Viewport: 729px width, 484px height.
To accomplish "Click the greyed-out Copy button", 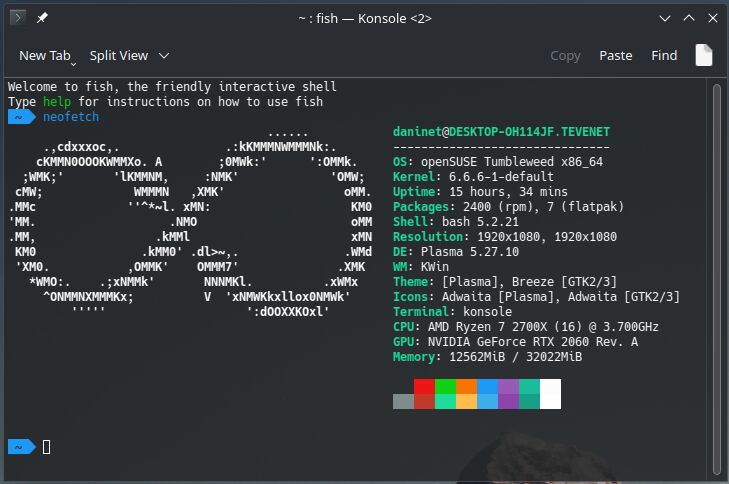I will (565, 56).
